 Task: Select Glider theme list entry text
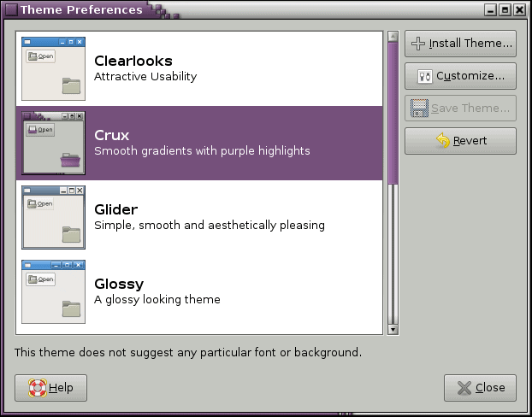tap(115, 210)
